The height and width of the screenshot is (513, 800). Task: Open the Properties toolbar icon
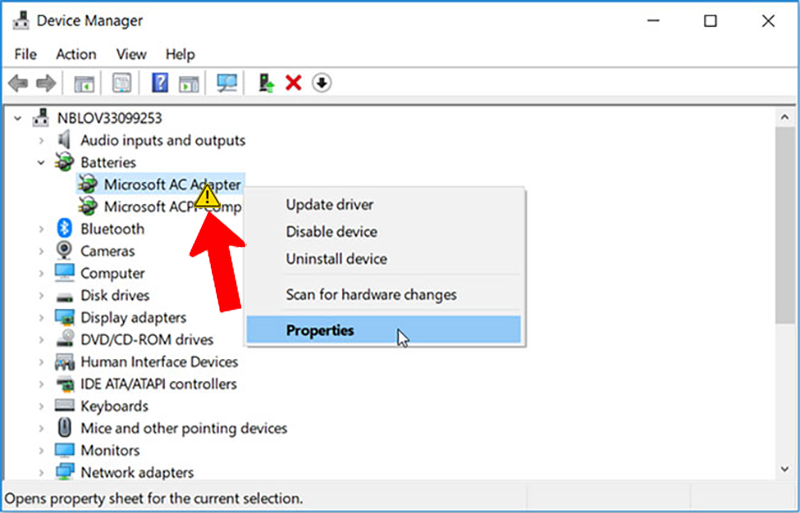[122, 83]
